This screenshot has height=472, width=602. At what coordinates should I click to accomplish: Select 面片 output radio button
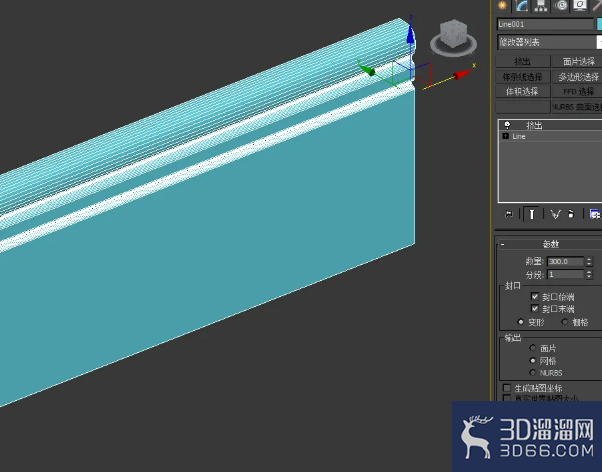tap(532, 348)
